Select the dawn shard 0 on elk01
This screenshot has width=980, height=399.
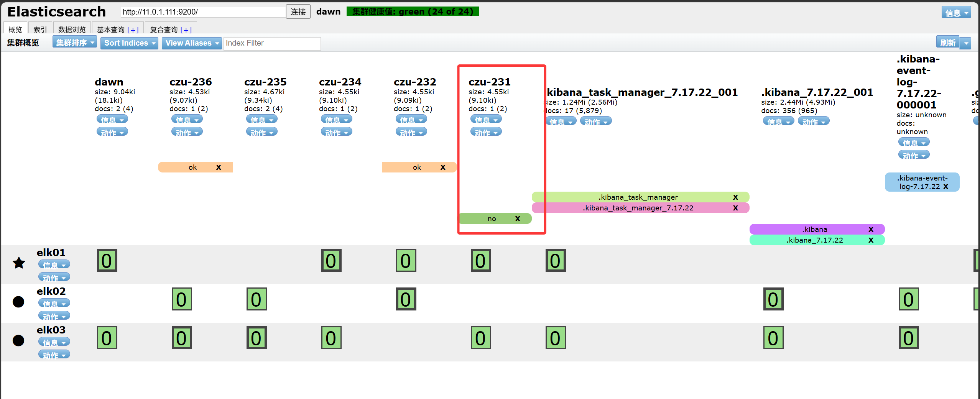[107, 261]
